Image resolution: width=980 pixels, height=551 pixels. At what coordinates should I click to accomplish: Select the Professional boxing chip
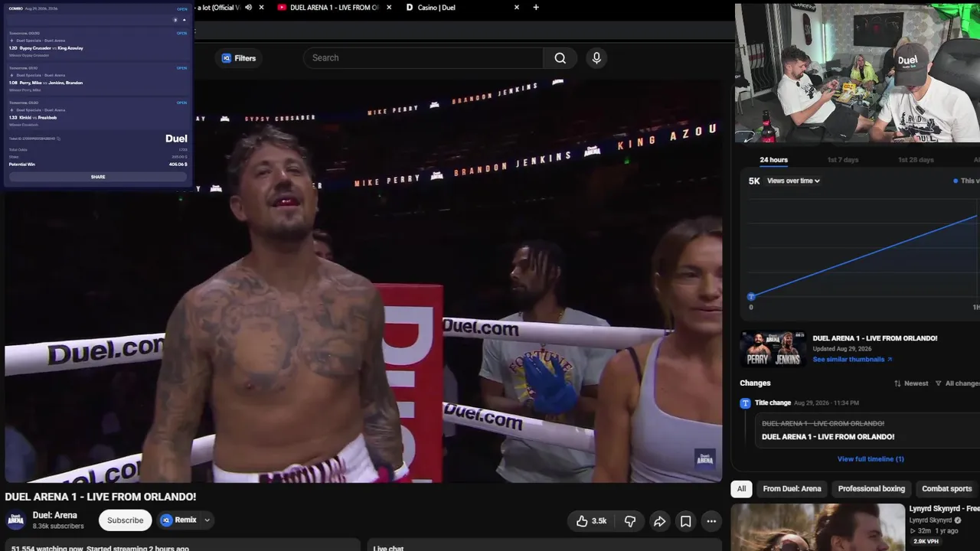871,489
